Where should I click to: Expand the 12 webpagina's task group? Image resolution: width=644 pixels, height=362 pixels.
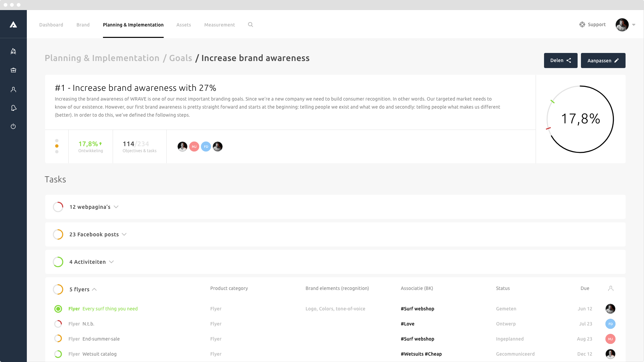click(x=116, y=207)
